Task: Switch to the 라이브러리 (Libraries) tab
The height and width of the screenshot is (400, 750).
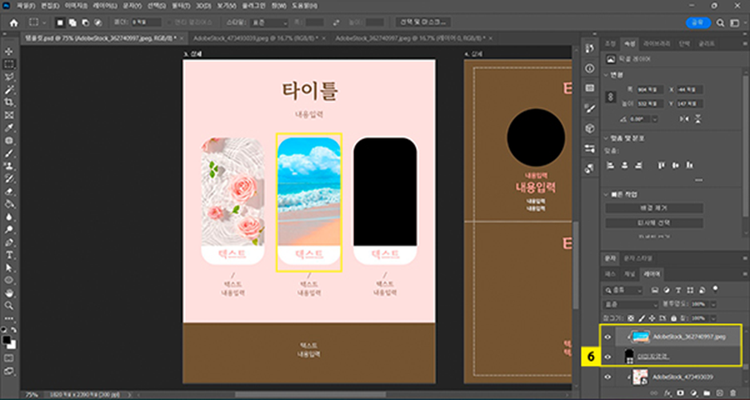Action: 656,43
